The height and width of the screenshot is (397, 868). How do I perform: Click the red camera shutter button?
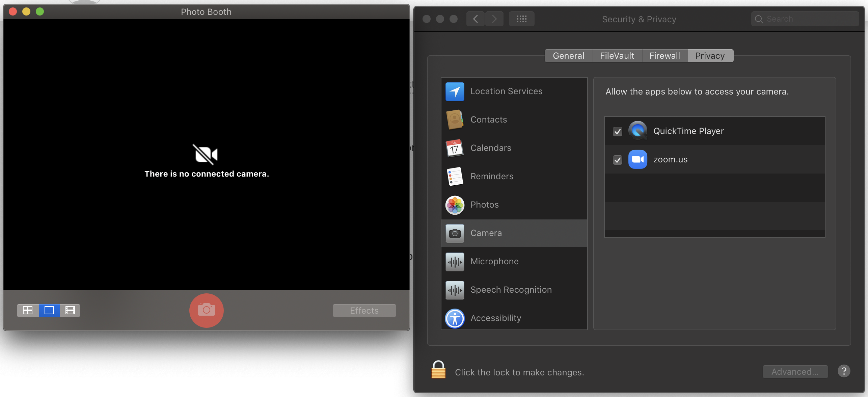[206, 310]
